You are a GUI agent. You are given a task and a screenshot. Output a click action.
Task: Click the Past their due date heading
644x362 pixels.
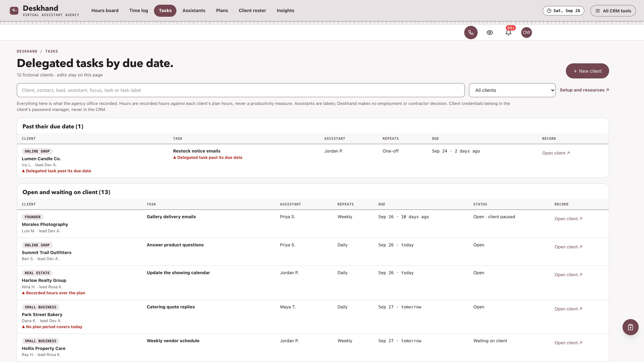(x=53, y=126)
